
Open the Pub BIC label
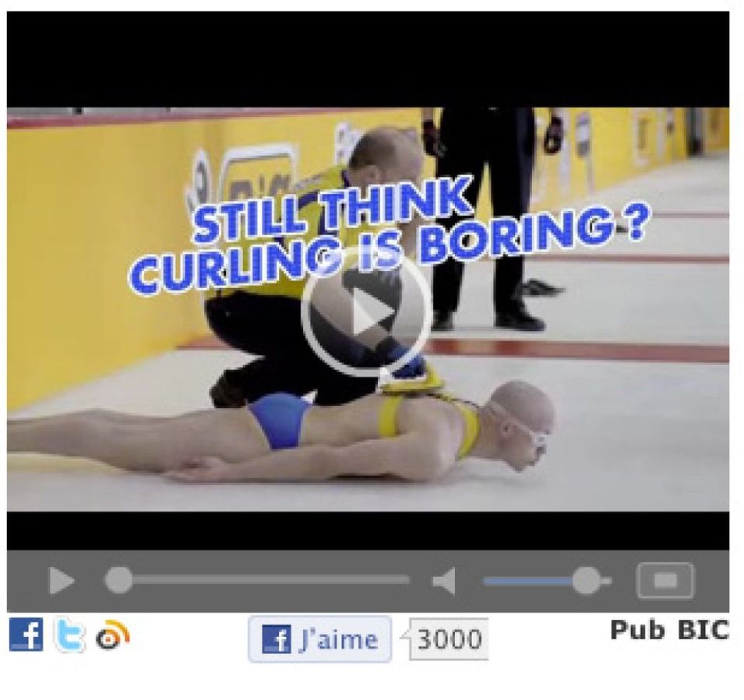pyautogui.click(x=669, y=630)
